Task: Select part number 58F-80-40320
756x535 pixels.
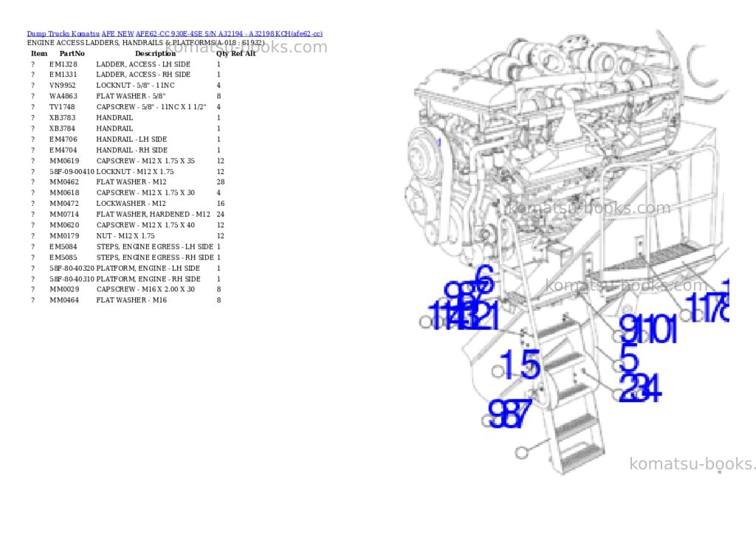Action: [x=72, y=268]
